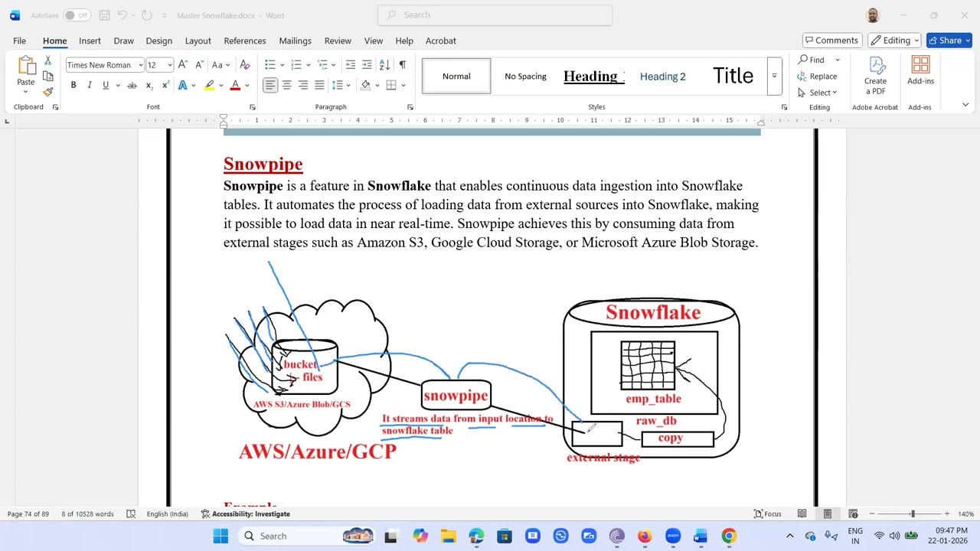The height and width of the screenshot is (551, 980).
Task: Increase the paragraph indent
Action: tap(367, 65)
